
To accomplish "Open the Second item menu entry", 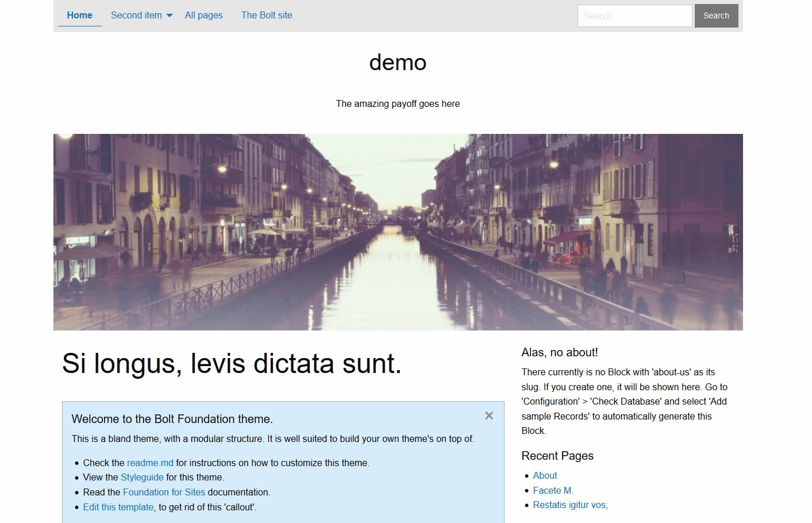I will tap(136, 15).
